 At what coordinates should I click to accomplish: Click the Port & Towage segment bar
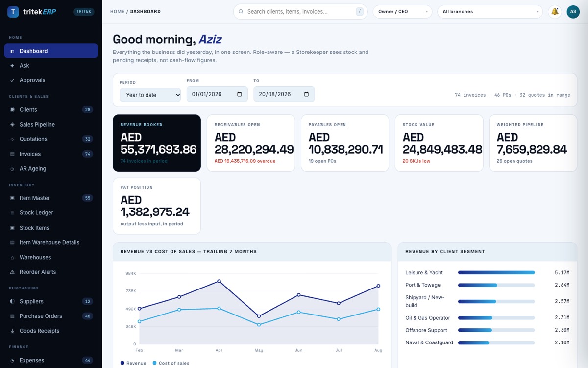(x=496, y=285)
